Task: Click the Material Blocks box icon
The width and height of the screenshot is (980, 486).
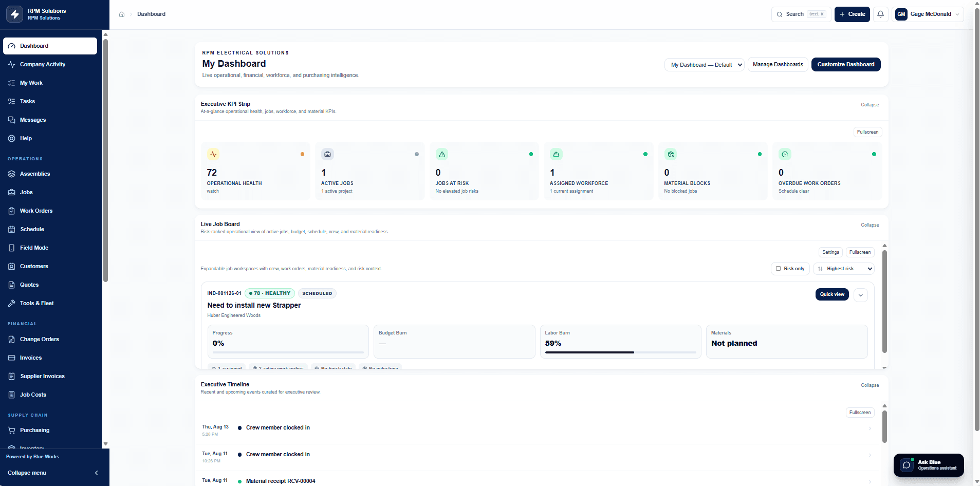Action: coord(671,154)
